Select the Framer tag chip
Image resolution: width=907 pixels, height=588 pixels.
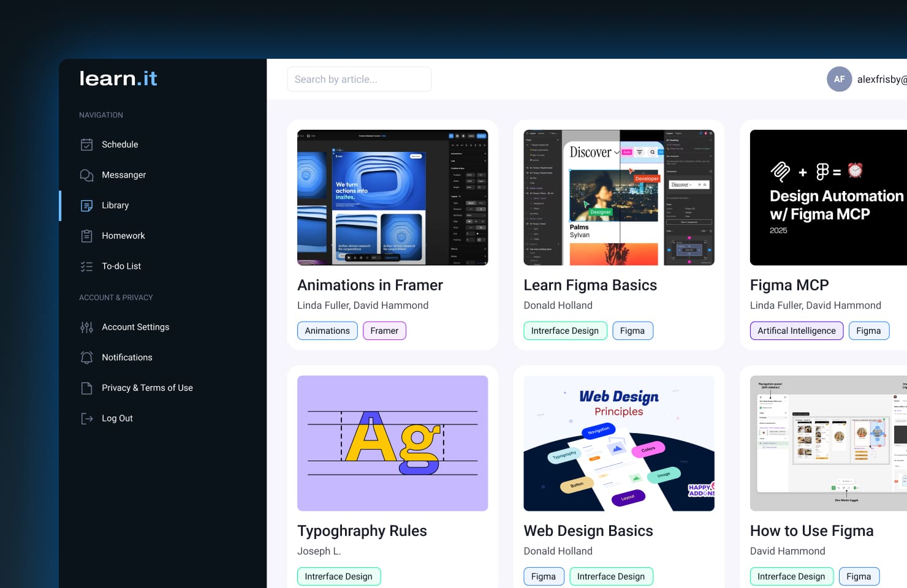click(x=384, y=330)
